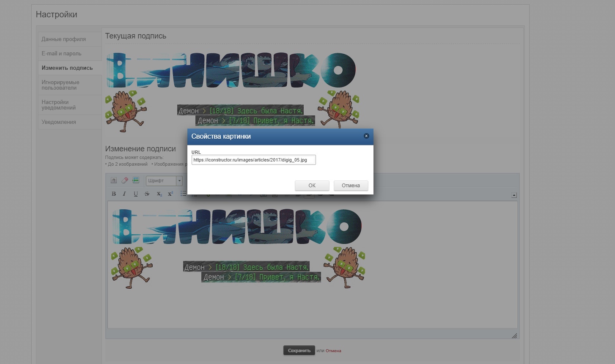Apply subscript formatting
Screen dimensions: 615x364
point(159,194)
